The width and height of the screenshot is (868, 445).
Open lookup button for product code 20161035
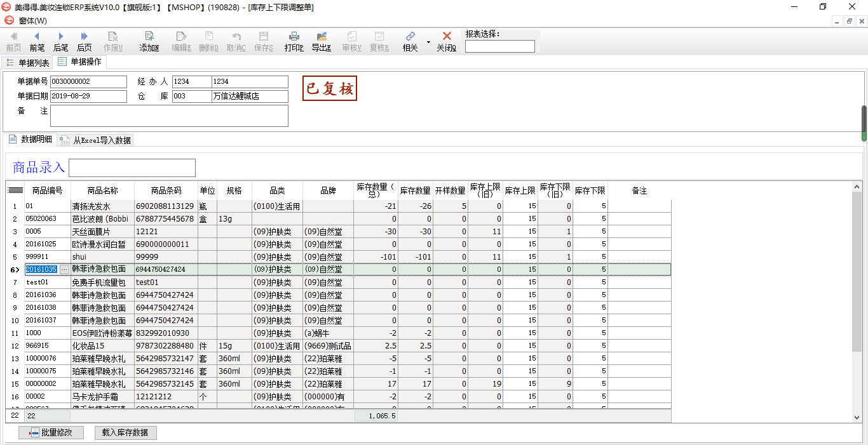point(64,270)
